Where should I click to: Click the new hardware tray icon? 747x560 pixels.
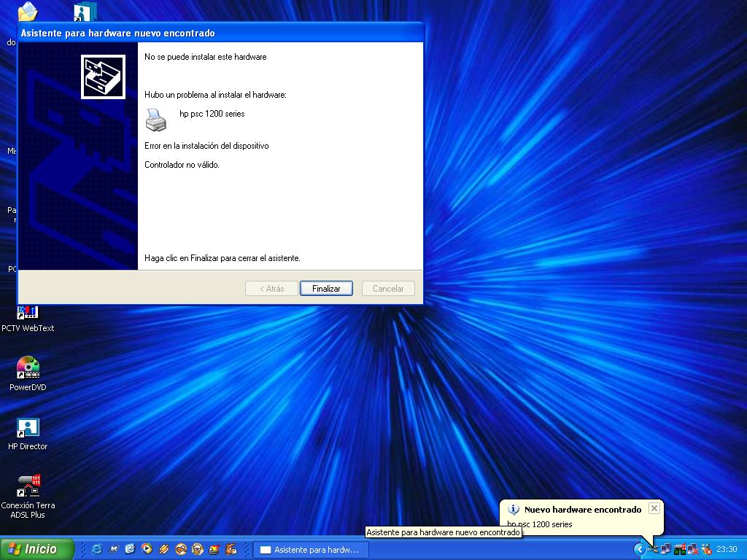tap(653, 550)
